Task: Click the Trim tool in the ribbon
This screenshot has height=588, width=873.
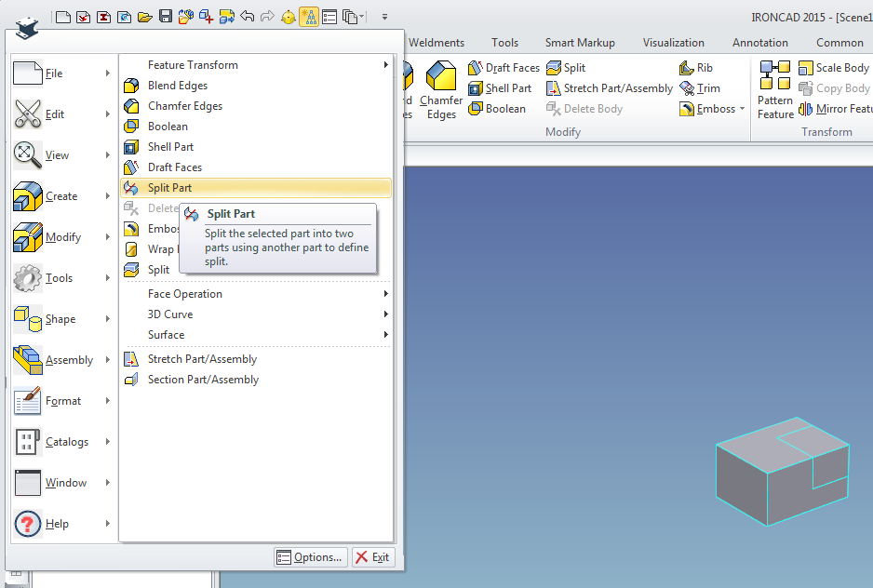Action: click(701, 88)
